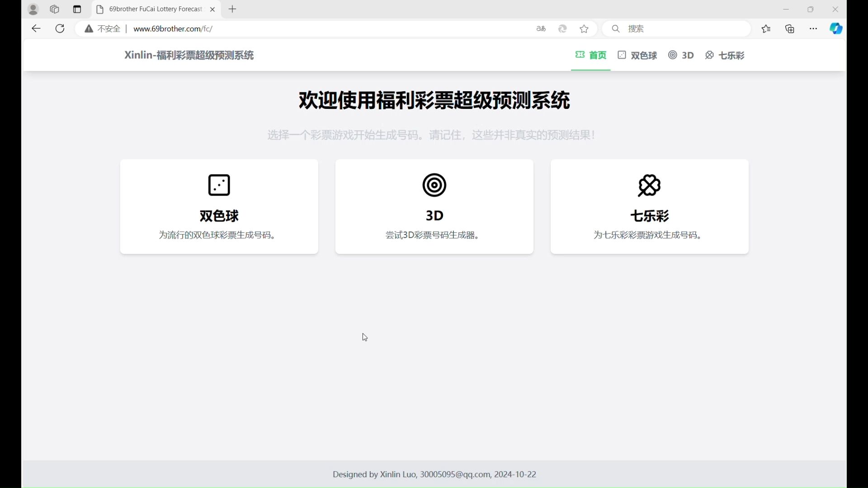Screen dimensions: 868x488
Task: Click the subtitle starting with 选择一个彩票游戏
Action: tap(432, 135)
